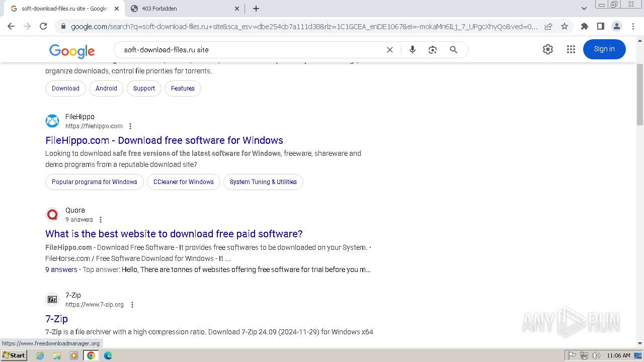Open the network tray icon

pos(584,355)
